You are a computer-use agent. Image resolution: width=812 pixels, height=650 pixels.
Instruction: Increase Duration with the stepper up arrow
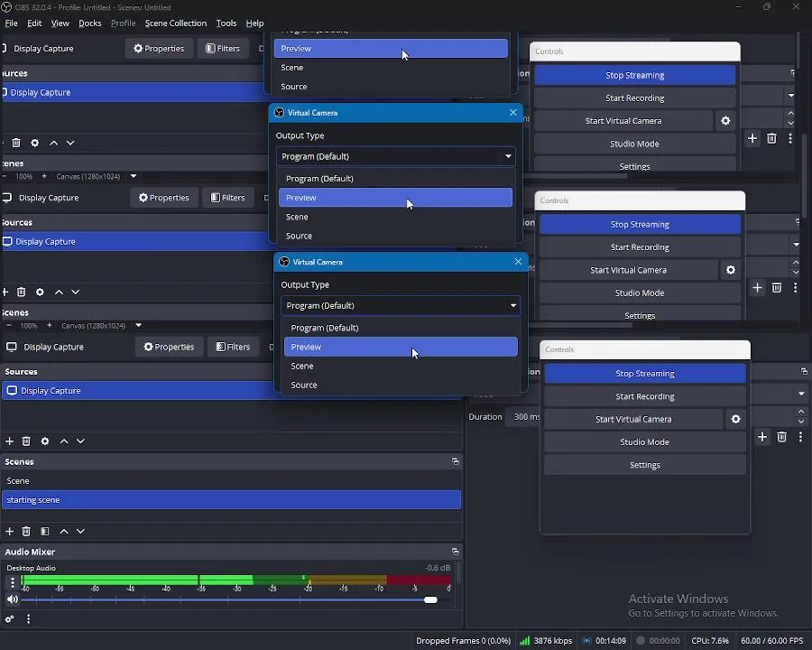(x=801, y=412)
